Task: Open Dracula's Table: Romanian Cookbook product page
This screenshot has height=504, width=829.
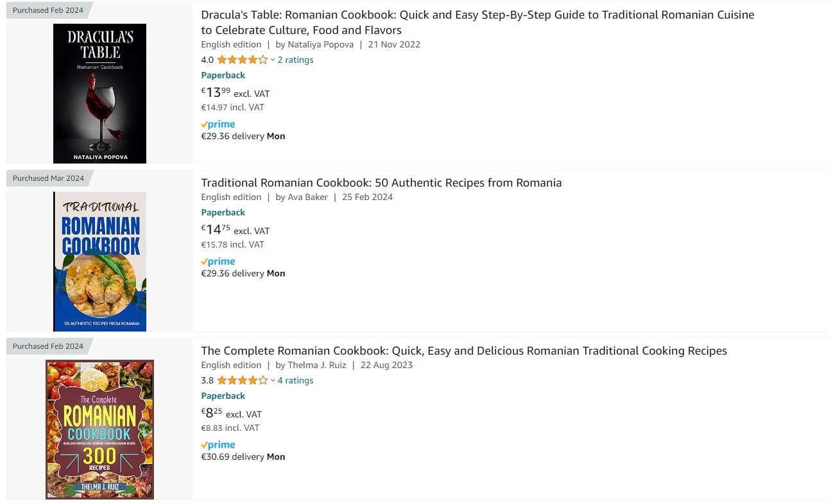Action: tap(477, 14)
